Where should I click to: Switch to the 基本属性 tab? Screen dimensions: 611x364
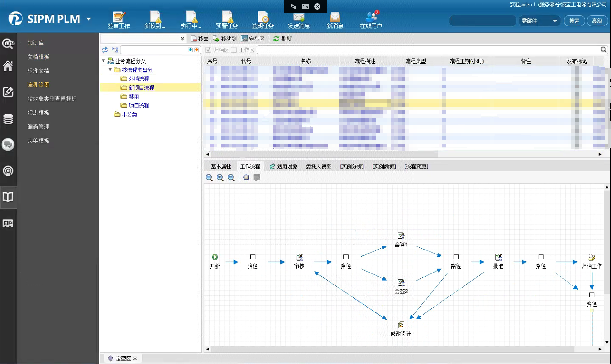click(221, 166)
